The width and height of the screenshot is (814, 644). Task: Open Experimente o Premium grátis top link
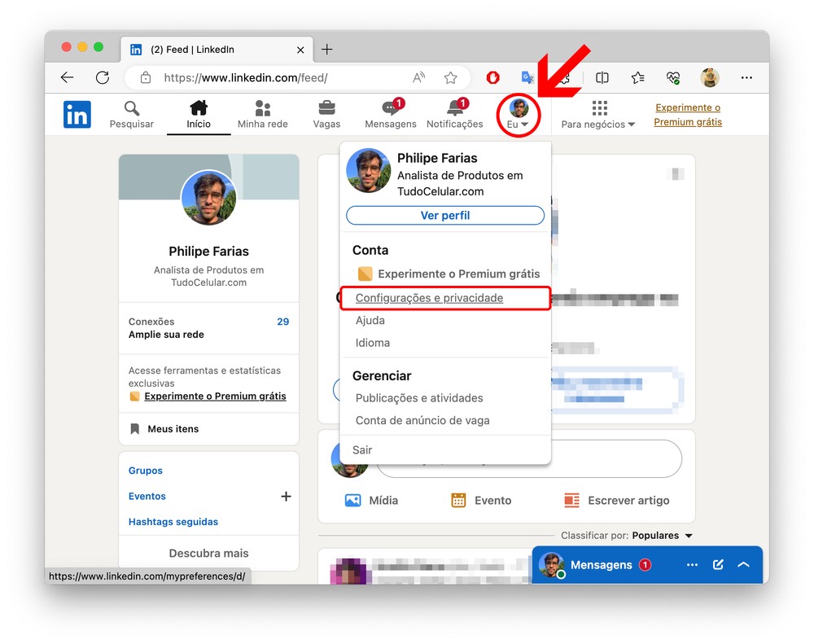(688, 115)
